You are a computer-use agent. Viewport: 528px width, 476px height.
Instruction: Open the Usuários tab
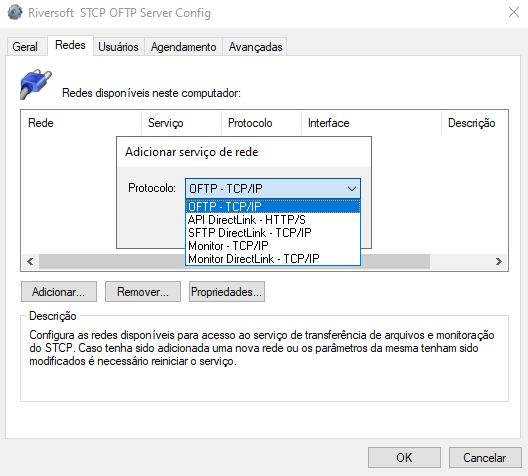click(x=118, y=46)
